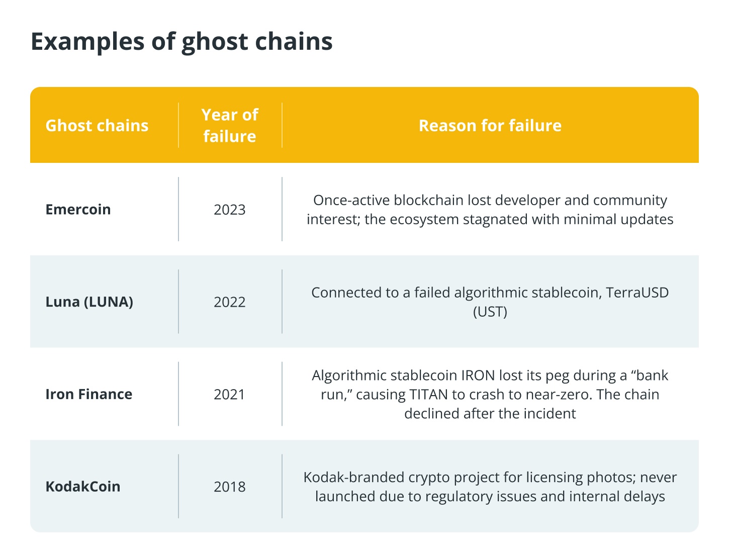Click the word "TITAN" in the description
Image resolution: width=729 pixels, height=560 pixels.
[x=428, y=395]
